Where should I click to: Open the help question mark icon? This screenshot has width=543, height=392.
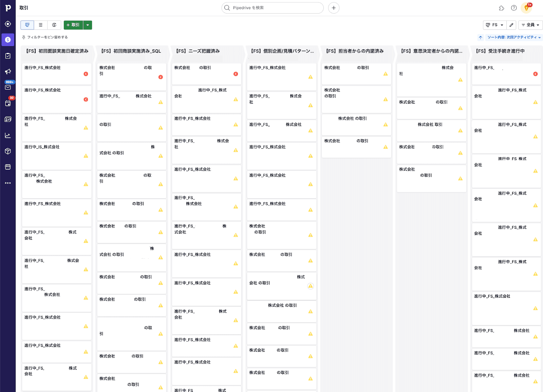click(x=514, y=8)
